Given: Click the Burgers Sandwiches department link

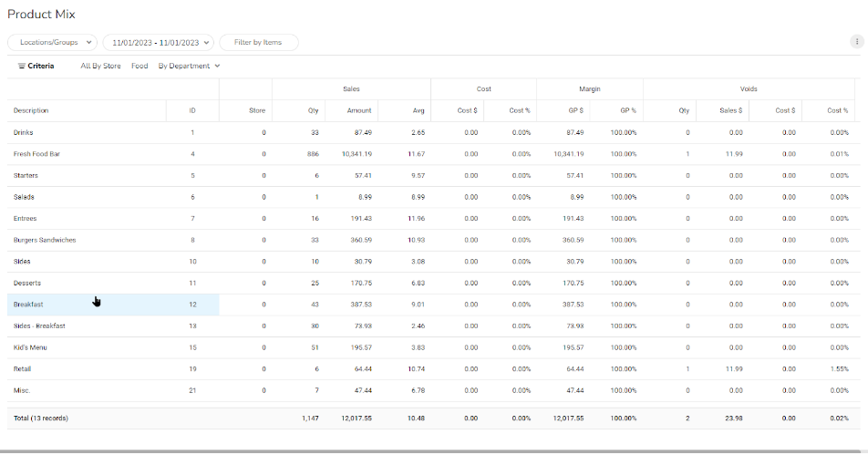Looking at the screenshot, I should tap(45, 241).
